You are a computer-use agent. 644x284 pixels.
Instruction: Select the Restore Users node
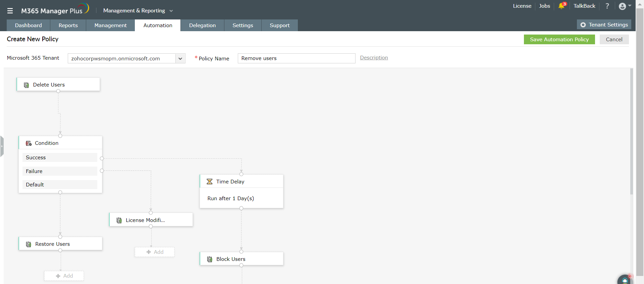tap(60, 244)
